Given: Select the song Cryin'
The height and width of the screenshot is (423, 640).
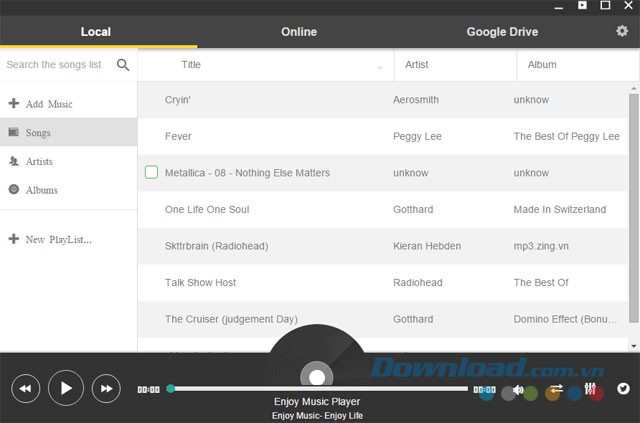Looking at the screenshot, I should [x=178, y=100].
